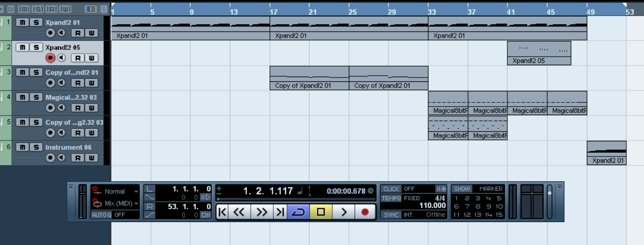
Task: Start playback with the Play button
Action: tap(344, 212)
